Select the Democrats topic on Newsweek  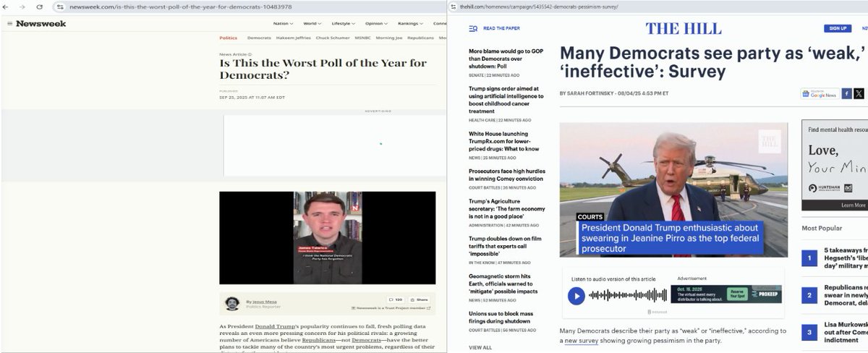click(259, 38)
